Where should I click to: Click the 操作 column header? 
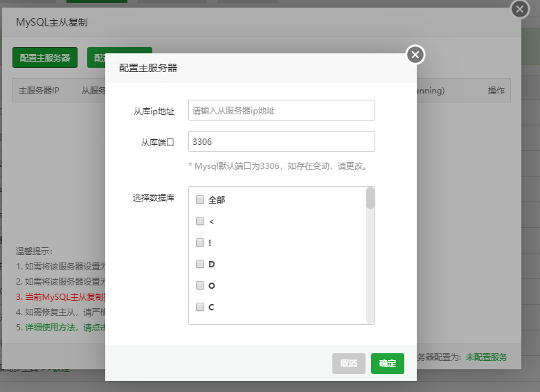[496, 91]
